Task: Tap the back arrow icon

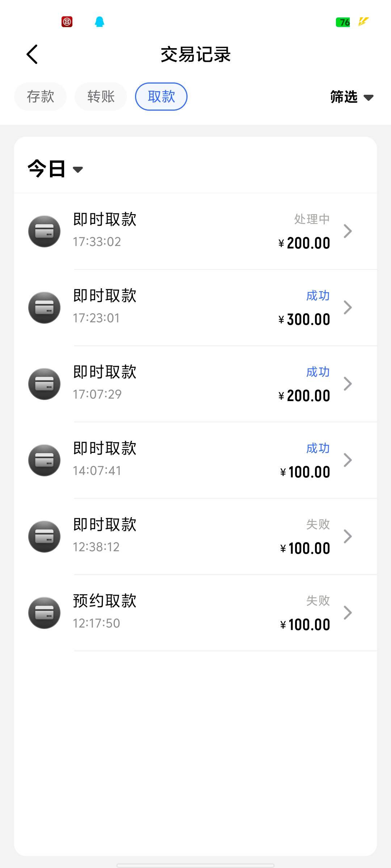Action: click(32, 55)
